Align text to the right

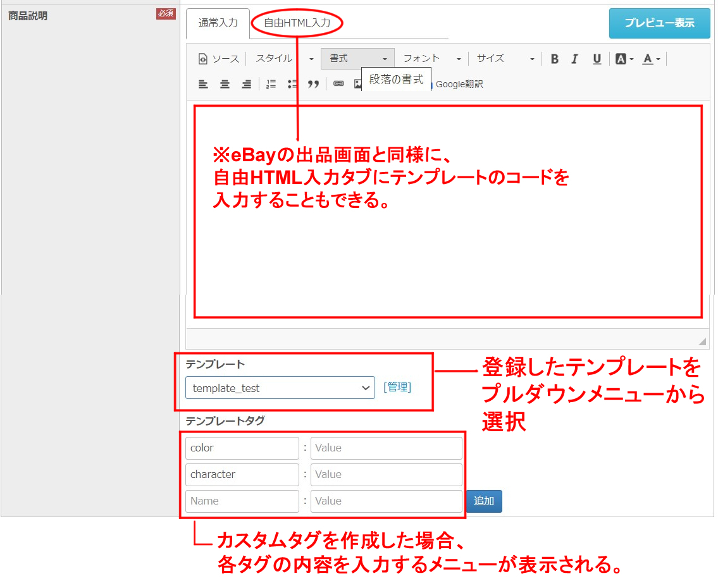coord(246,83)
